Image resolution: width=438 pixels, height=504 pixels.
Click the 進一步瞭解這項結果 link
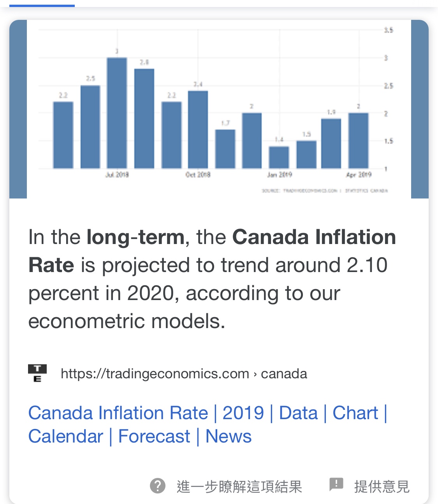pos(239,486)
